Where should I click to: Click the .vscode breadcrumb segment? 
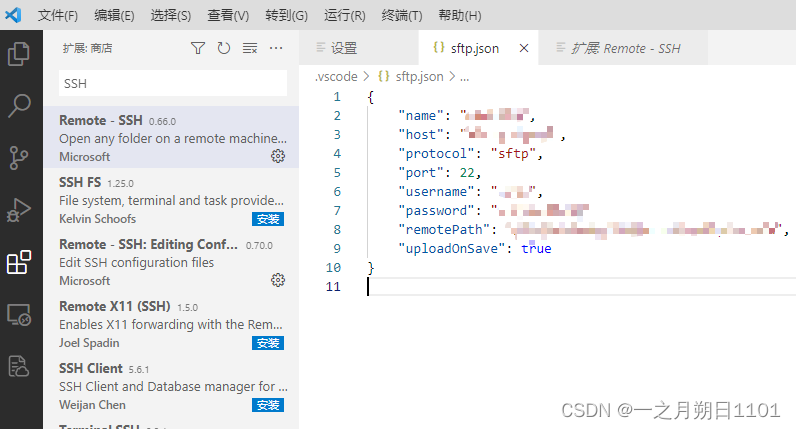click(336, 77)
